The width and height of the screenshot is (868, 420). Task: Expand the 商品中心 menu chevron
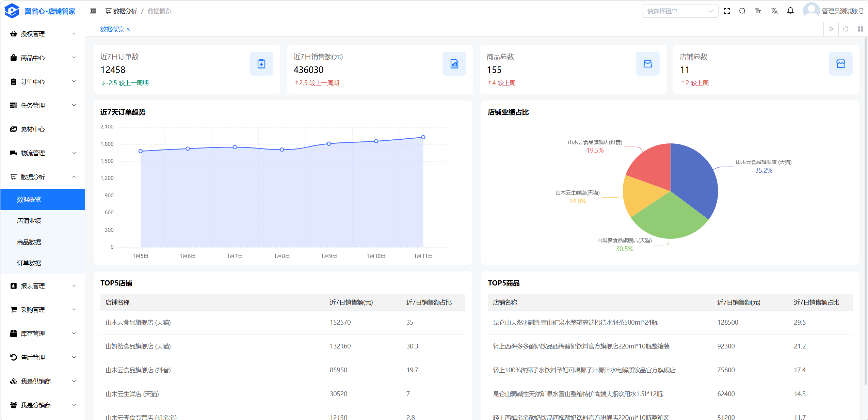click(x=74, y=58)
